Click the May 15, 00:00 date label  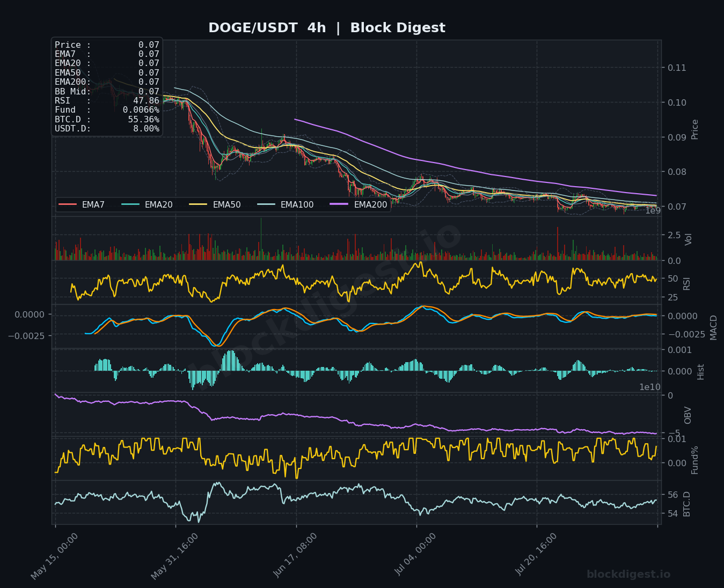(x=54, y=556)
